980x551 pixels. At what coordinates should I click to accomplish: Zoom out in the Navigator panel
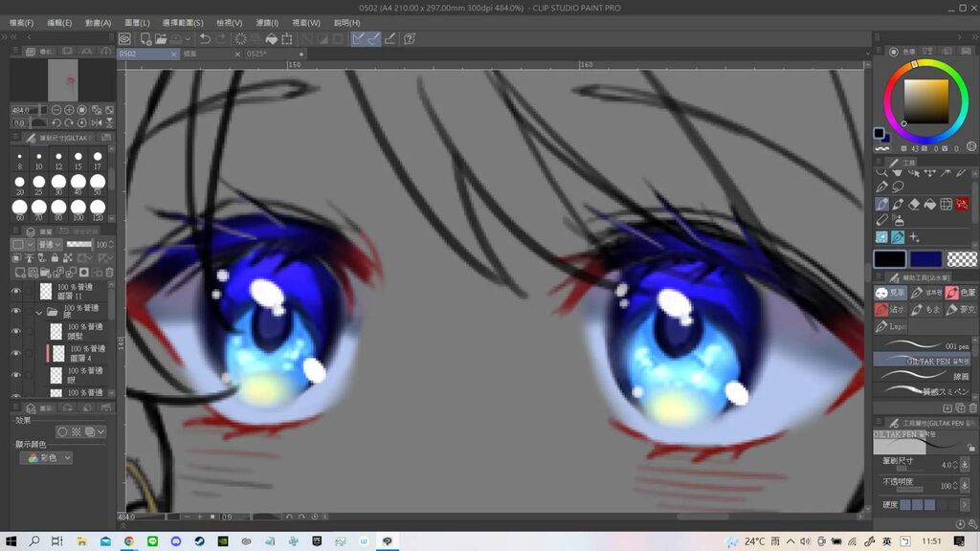56,110
